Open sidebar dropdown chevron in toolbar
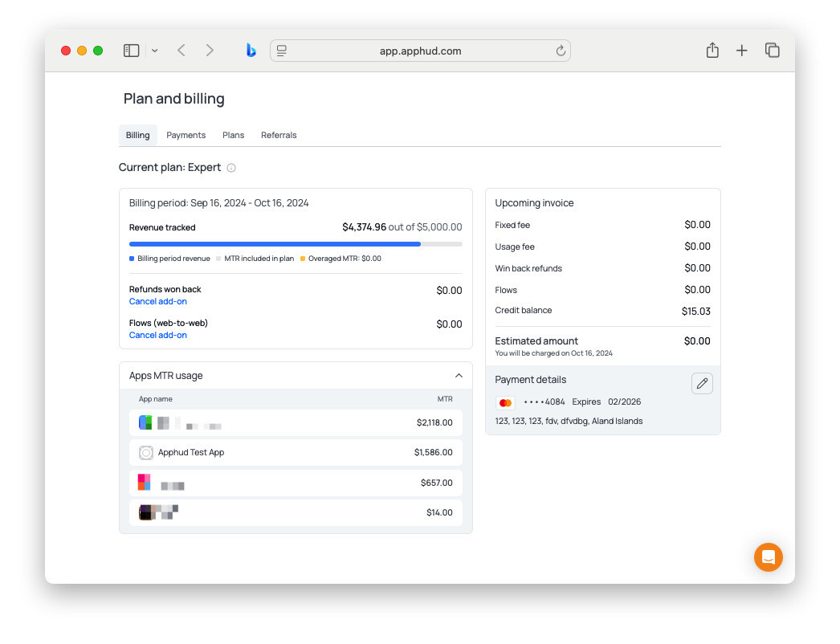 coord(154,51)
